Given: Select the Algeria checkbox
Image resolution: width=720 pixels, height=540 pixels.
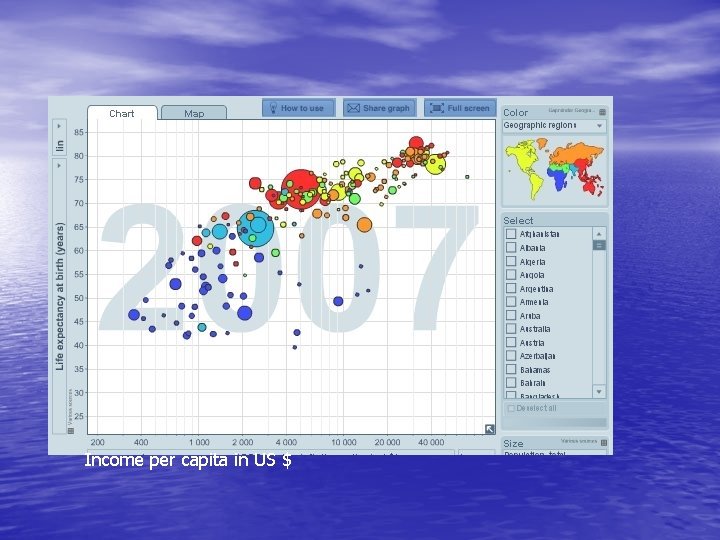Looking at the screenshot, I should (x=511, y=261).
